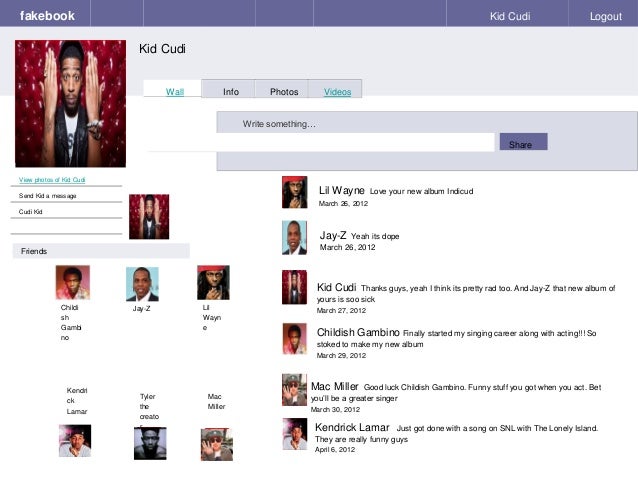Click Jay-Z label in Friends list
The image size is (638, 479).
point(142,308)
